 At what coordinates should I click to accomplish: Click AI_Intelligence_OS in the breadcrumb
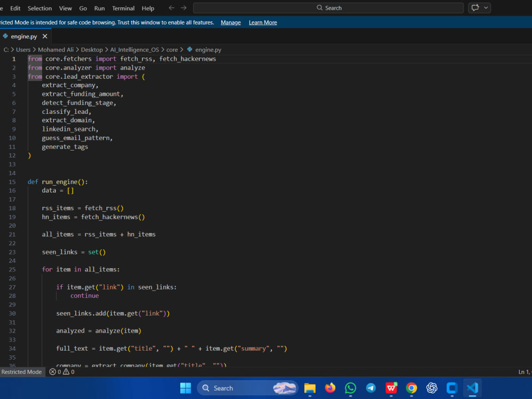(x=135, y=49)
